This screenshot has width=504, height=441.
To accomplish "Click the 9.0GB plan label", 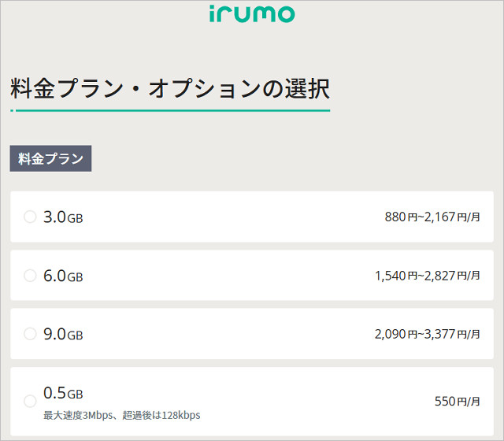I will coord(63,334).
